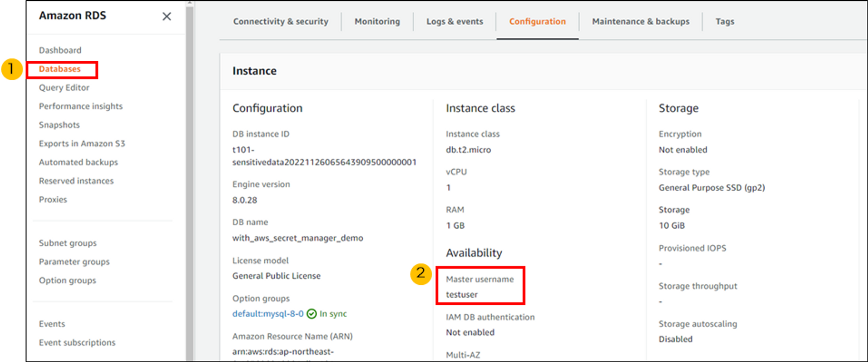Switch to the Monitoring tab
The height and width of the screenshot is (362, 868).
[x=377, y=21]
